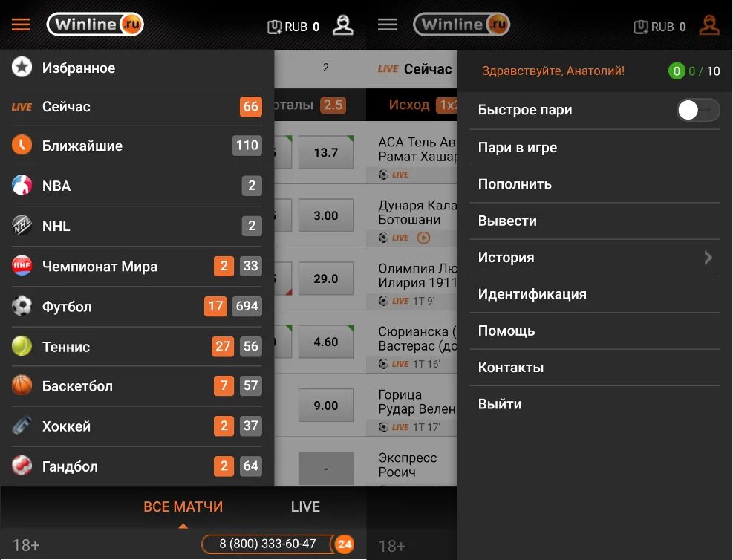The height and width of the screenshot is (560, 733).
Task: Switch to the ВСЕ МАТЧИ tab
Action: click(x=183, y=507)
